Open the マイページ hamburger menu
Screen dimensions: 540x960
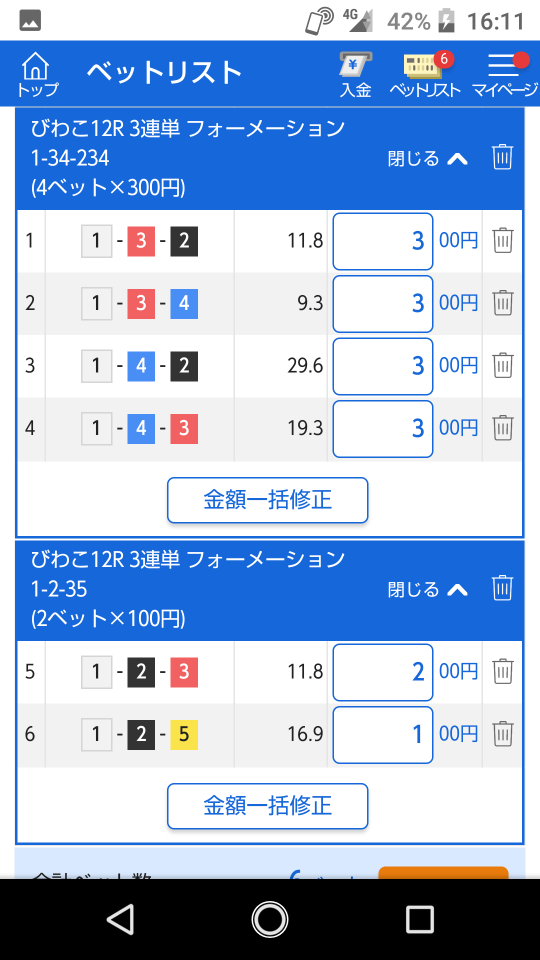click(x=504, y=74)
